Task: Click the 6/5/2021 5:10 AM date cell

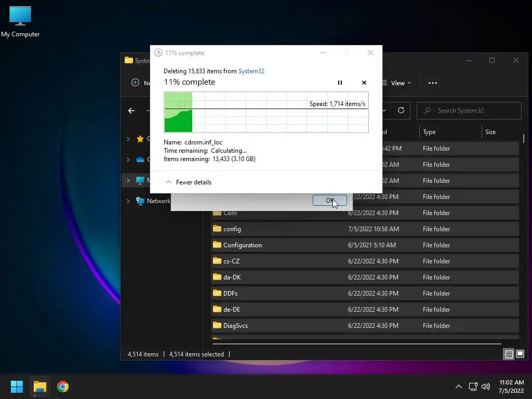Action: tap(372, 245)
